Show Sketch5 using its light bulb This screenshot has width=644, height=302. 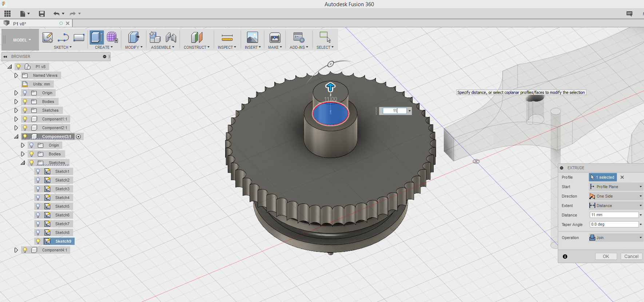(38, 206)
